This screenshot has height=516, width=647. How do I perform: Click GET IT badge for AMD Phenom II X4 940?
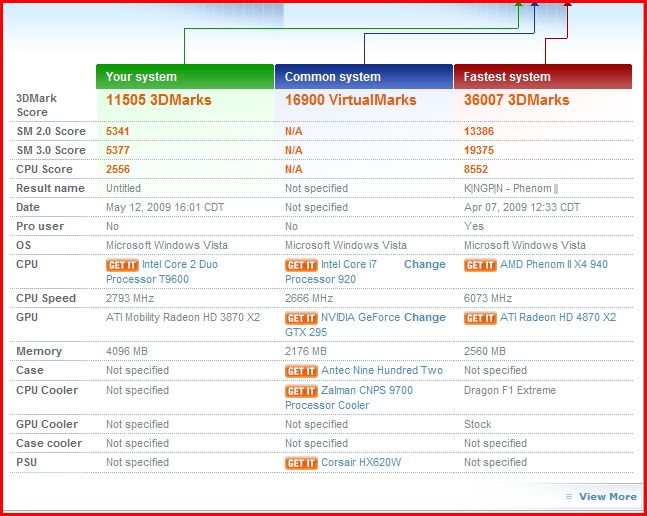point(480,265)
